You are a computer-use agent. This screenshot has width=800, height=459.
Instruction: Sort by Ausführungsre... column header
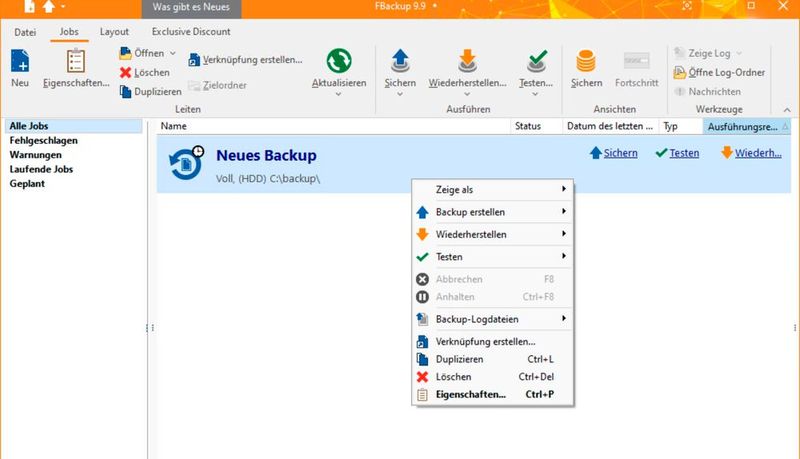(x=747, y=126)
